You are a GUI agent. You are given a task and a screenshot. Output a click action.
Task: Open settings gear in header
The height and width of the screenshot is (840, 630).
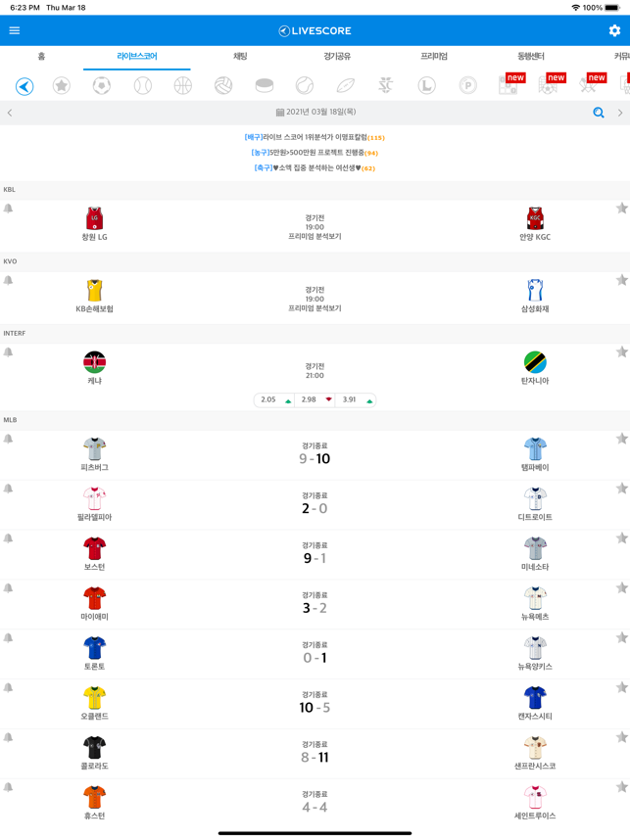tap(614, 30)
